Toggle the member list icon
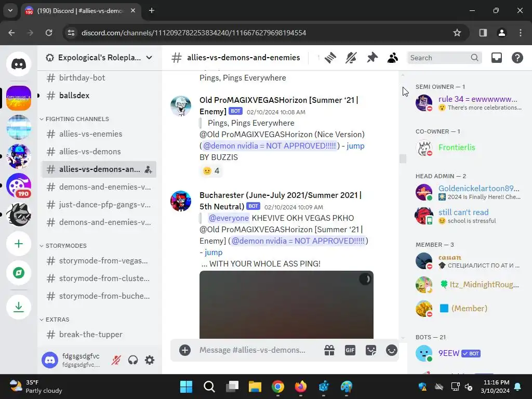Viewport: 532px width, 399px height. (x=393, y=58)
